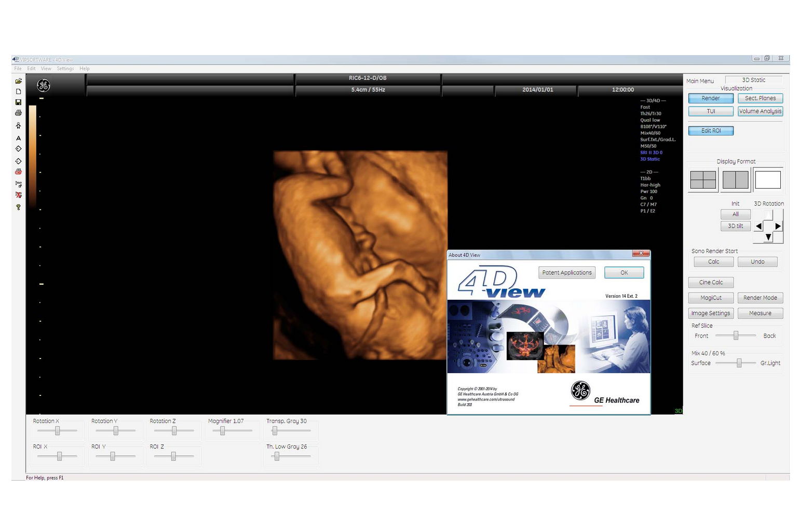
Task: Click GE Healthcare logo in About dialog
Action: [605, 393]
